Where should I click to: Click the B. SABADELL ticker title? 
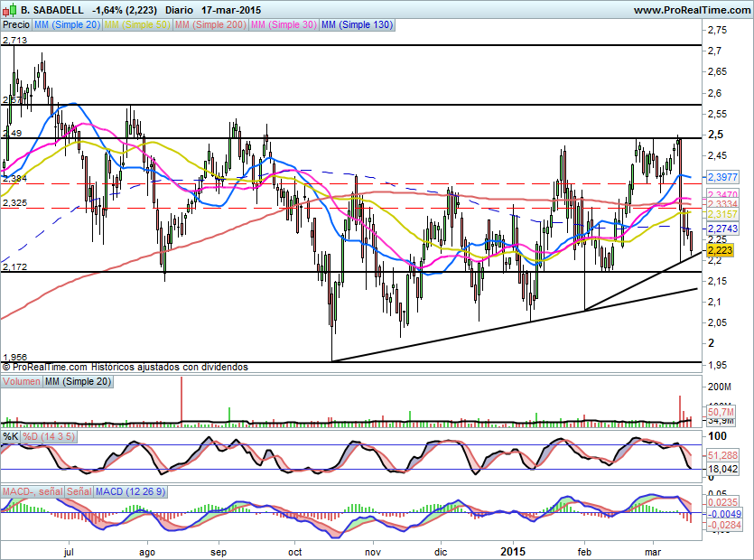tap(52, 10)
